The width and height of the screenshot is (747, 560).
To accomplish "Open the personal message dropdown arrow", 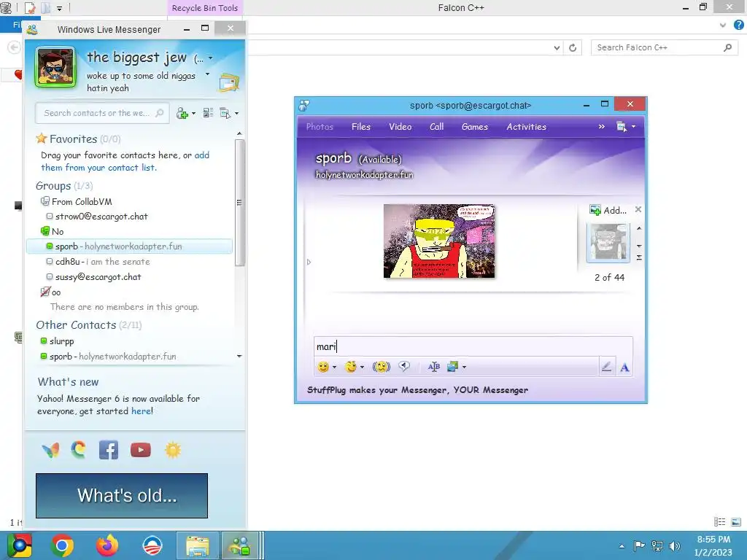I will pyautogui.click(x=207, y=74).
